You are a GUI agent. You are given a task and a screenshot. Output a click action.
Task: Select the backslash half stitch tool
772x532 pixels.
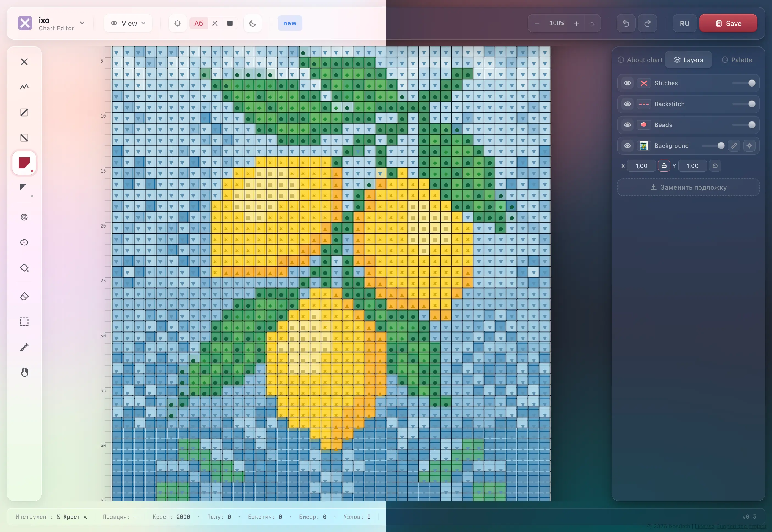click(x=24, y=138)
